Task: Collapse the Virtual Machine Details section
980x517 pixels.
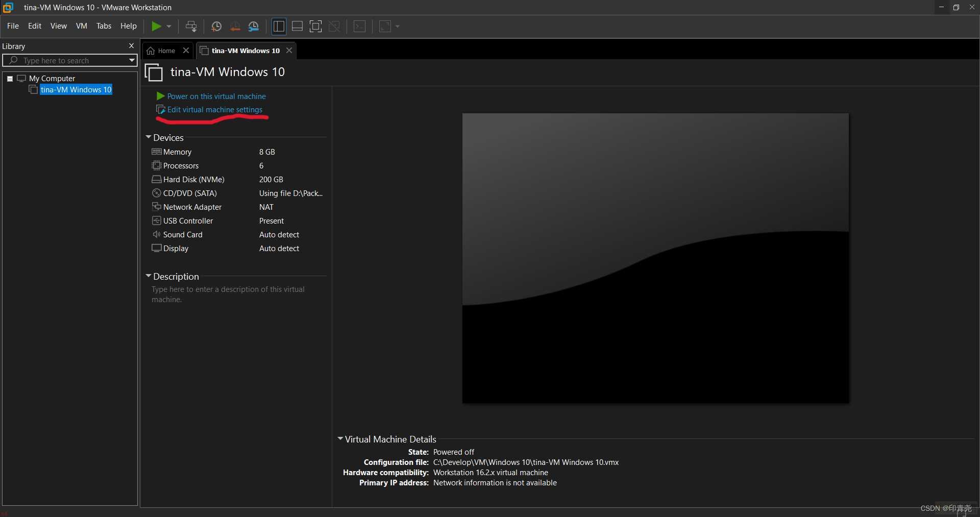Action: [x=340, y=439]
